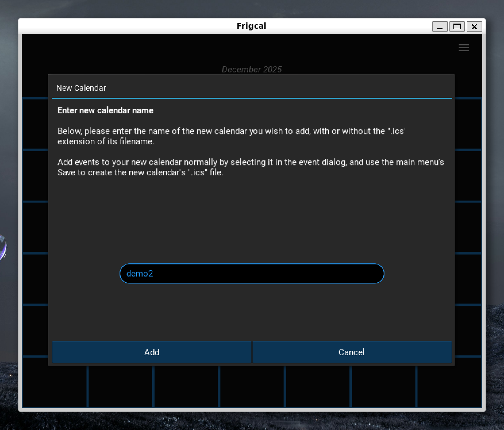504x430 pixels.
Task: Minimize the Frigcal window
Action: 440,27
